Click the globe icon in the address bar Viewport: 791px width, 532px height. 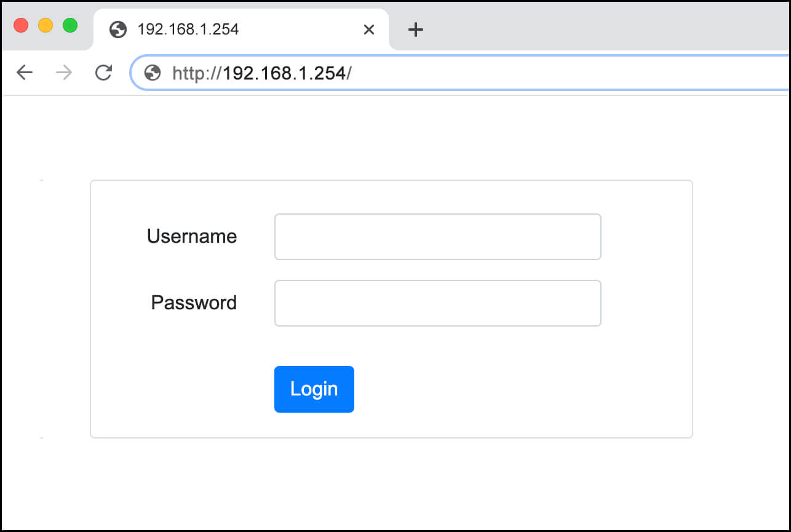151,72
